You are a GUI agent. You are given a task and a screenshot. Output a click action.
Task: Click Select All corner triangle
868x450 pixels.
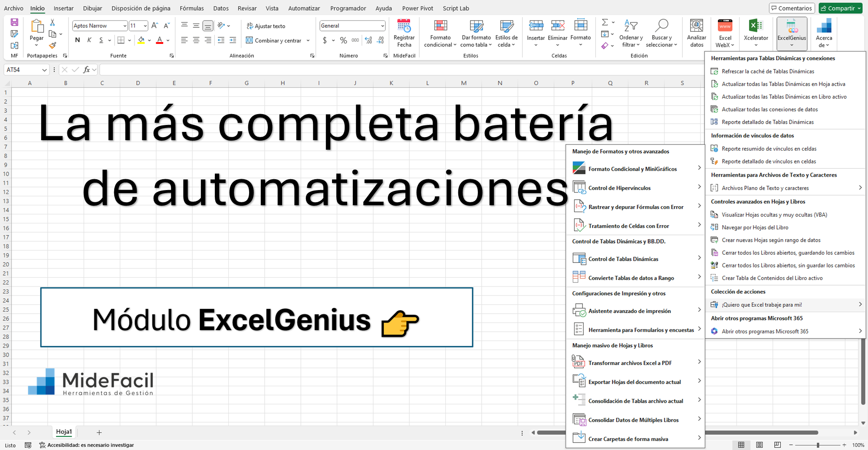point(7,83)
